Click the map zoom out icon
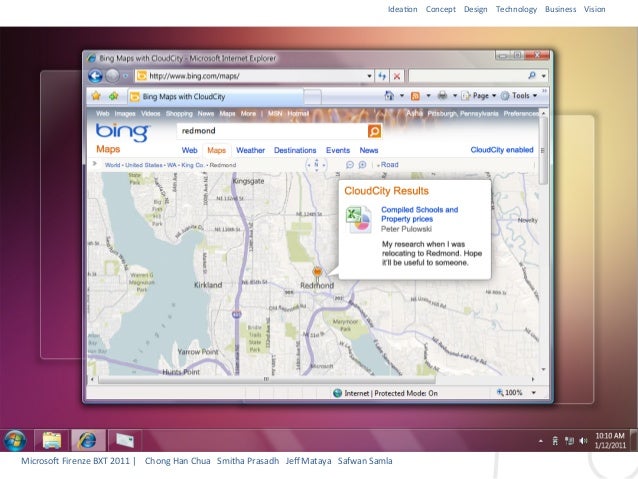 tap(350, 164)
